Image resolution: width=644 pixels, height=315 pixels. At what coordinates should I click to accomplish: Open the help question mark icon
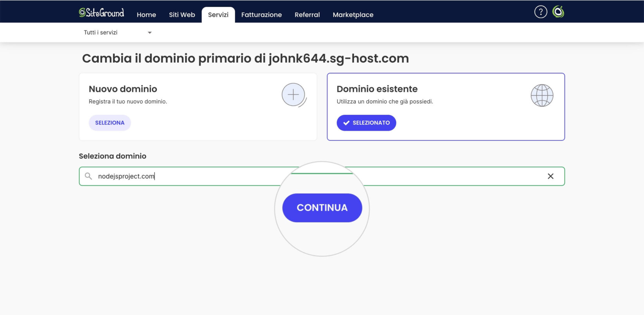tap(540, 12)
